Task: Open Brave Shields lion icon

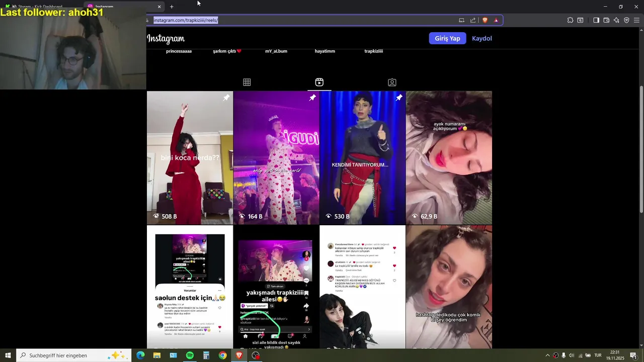Action: [485, 20]
